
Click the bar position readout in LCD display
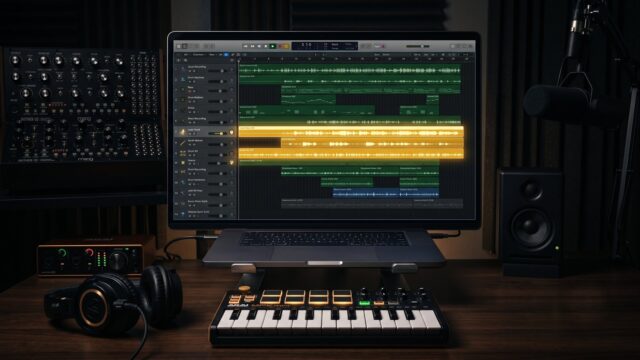[x=306, y=44]
